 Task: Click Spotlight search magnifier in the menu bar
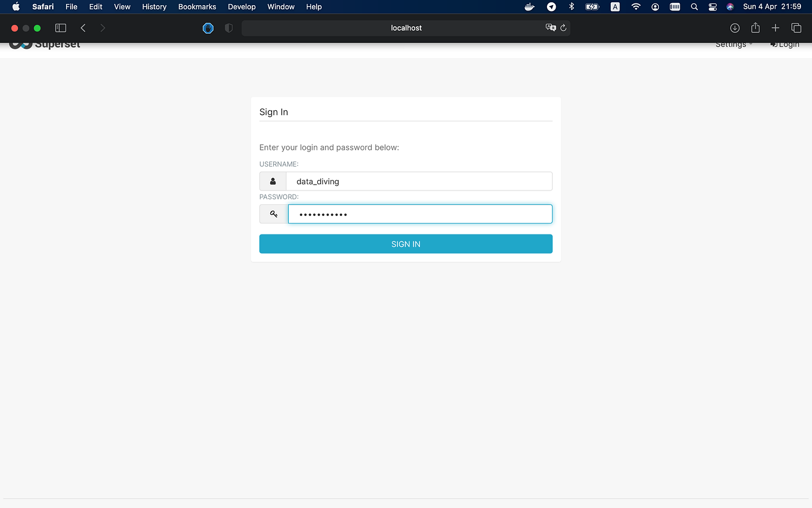(694, 6)
